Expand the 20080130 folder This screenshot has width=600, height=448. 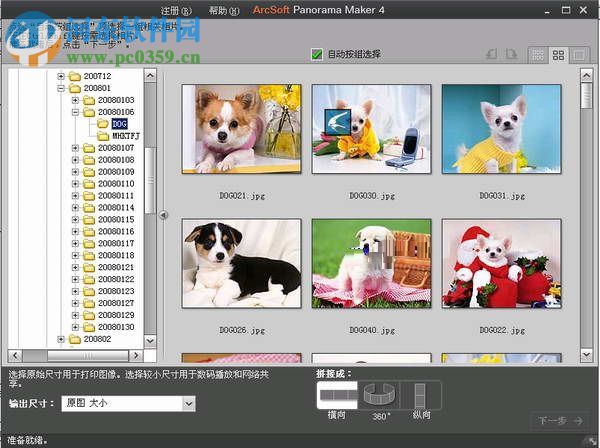click(x=75, y=327)
